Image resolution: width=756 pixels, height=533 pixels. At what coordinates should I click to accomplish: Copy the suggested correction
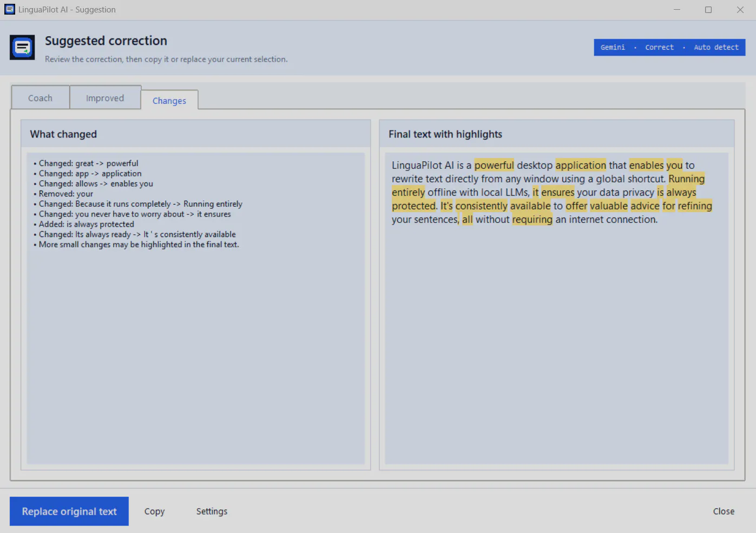[x=154, y=511]
